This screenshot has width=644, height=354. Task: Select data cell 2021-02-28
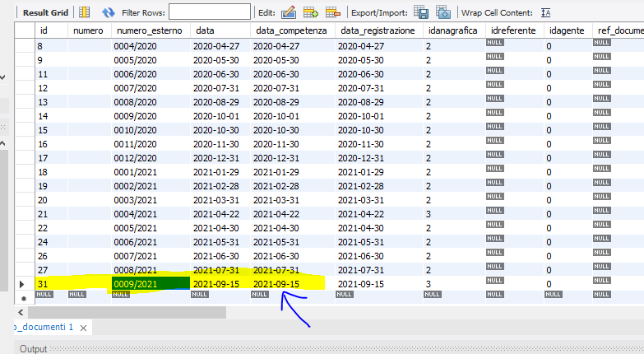tap(220, 186)
